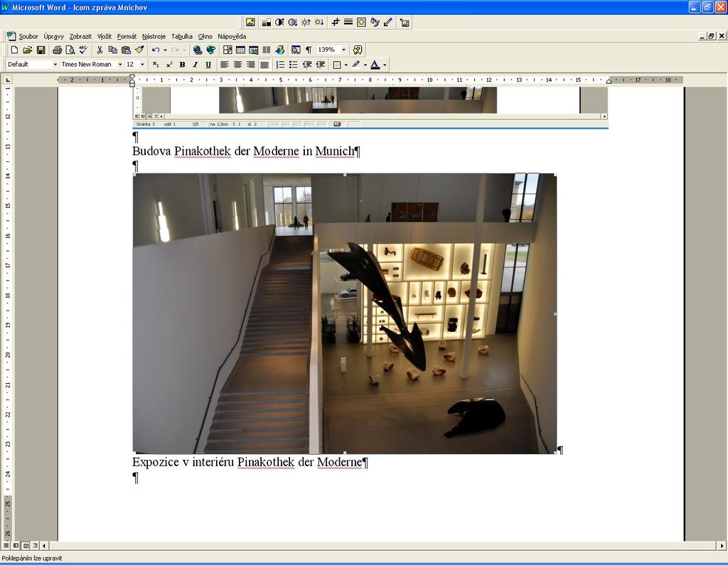Screen dimensions: 728x565
Task: Justify the paragraph text
Action: pyautogui.click(x=264, y=65)
